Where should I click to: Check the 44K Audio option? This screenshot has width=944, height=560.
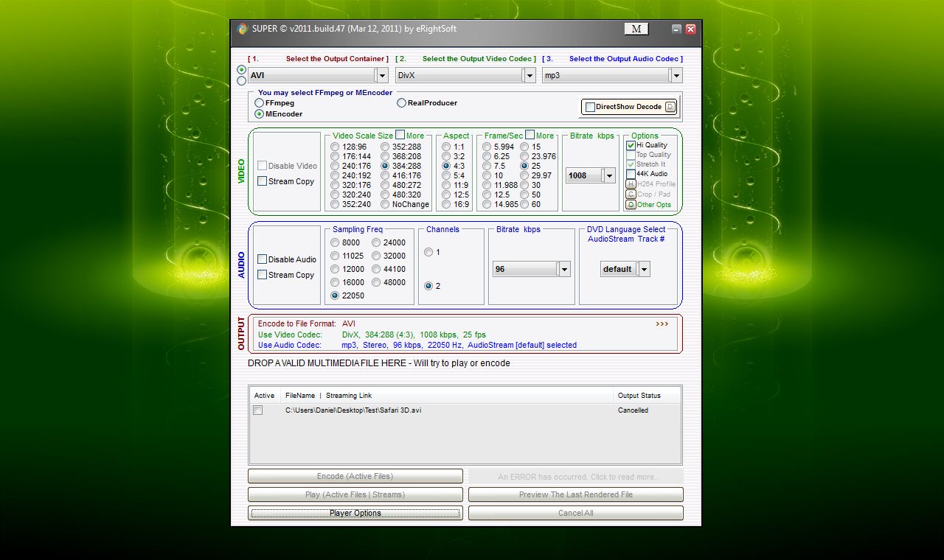point(630,175)
